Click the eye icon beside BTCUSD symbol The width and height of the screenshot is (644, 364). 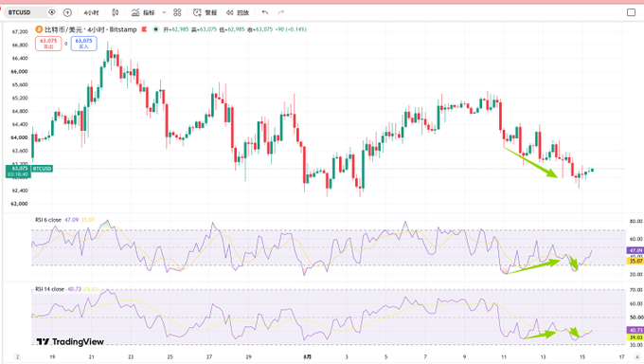tap(52, 12)
